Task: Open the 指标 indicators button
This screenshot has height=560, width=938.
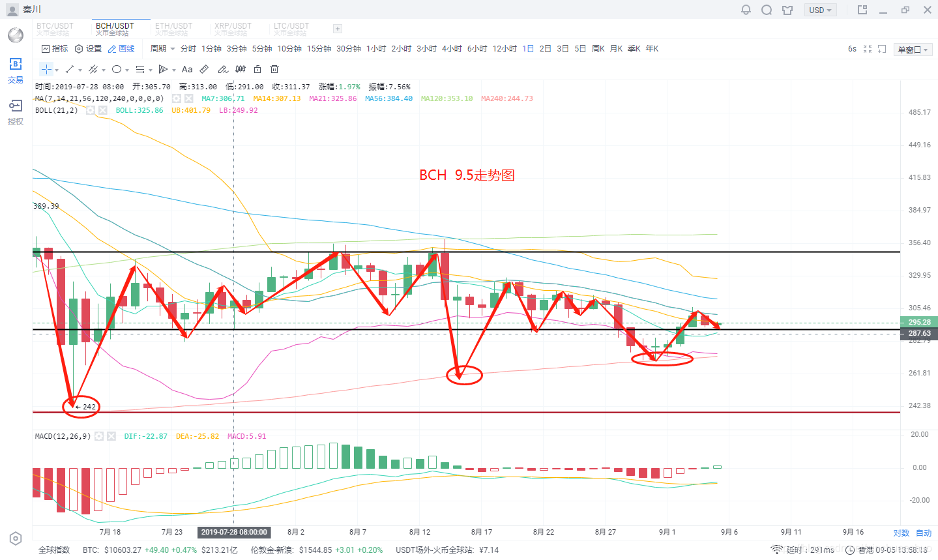Action: point(55,49)
